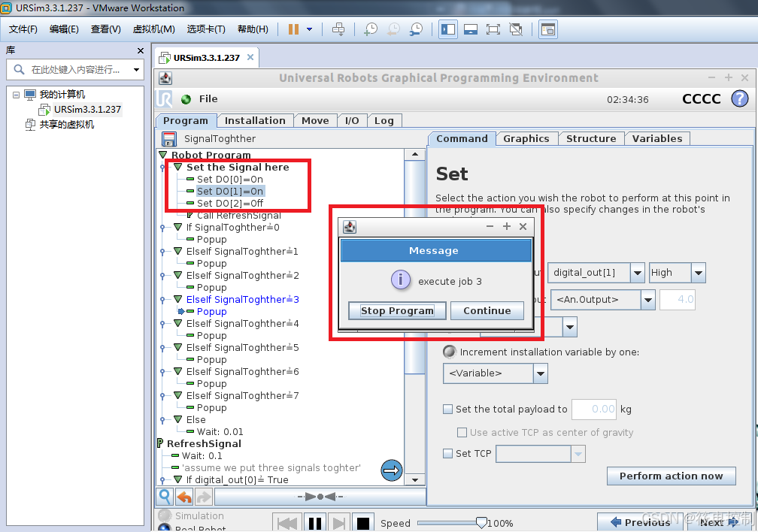Open the digital_out[1] output dropdown
The image size is (758, 532).
(637, 273)
